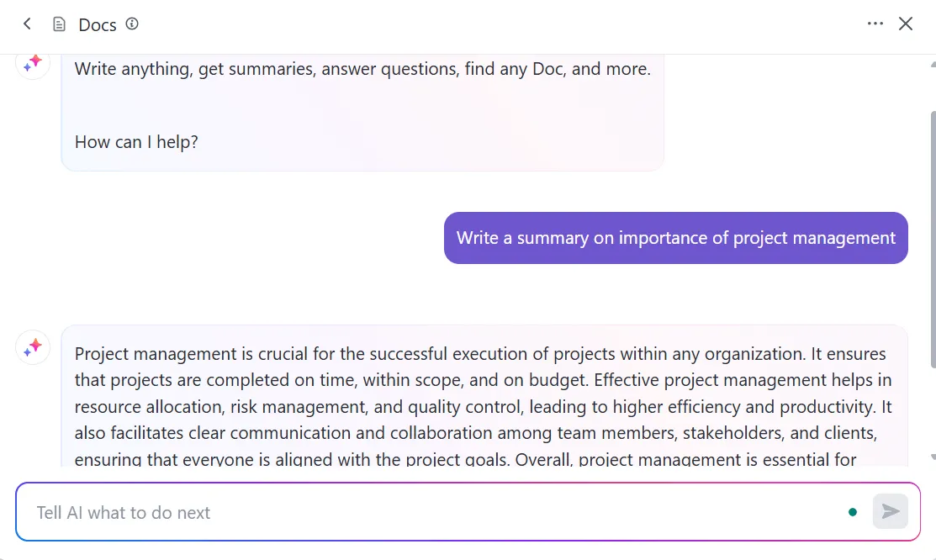Click the scrollbar down arrow
The width and height of the screenshot is (936, 560).
pos(933,457)
